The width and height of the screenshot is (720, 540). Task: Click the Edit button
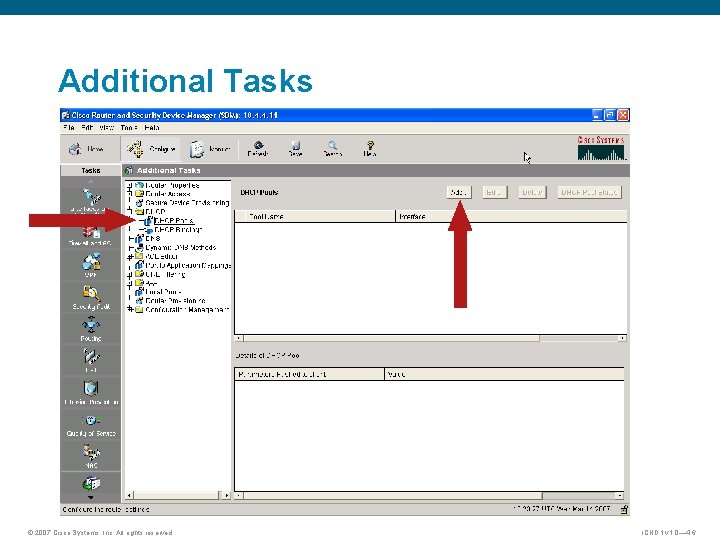494,192
